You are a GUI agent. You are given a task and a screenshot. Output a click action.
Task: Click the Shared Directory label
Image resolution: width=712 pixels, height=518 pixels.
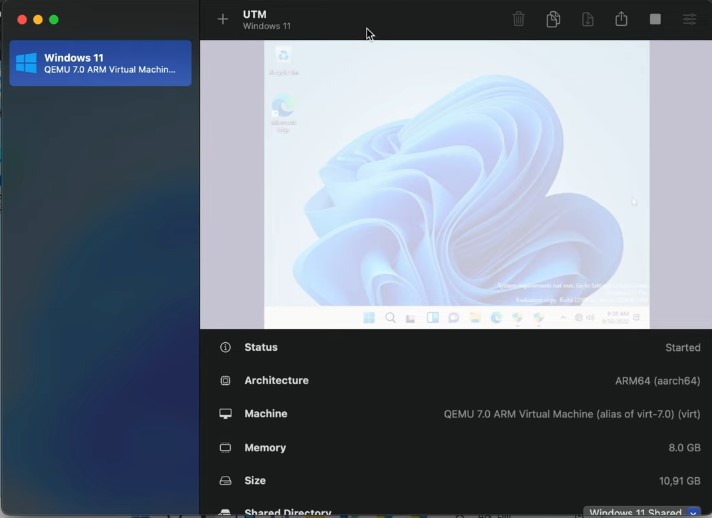(287, 513)
